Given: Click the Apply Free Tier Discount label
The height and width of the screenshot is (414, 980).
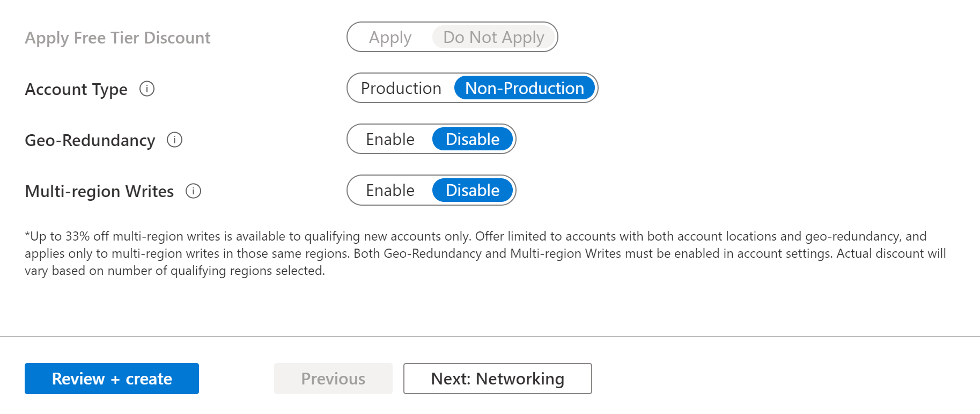Looking at the screenshot, I should 117,38.
